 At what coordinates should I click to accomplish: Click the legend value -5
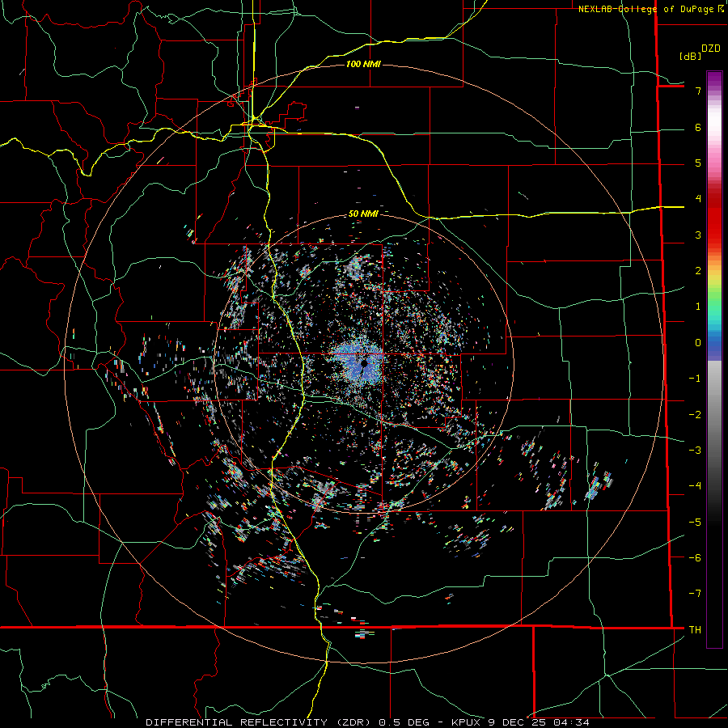tap(695, 523)
